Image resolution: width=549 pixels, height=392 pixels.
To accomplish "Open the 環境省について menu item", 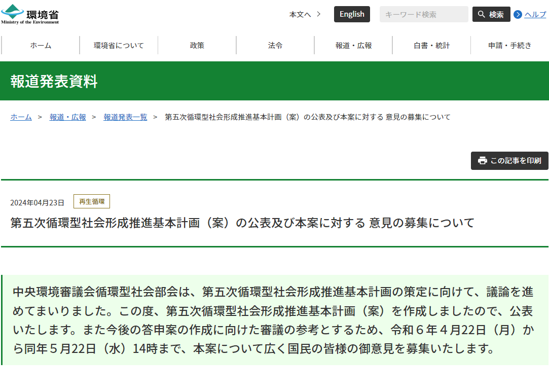I will [x=119, y=45].
